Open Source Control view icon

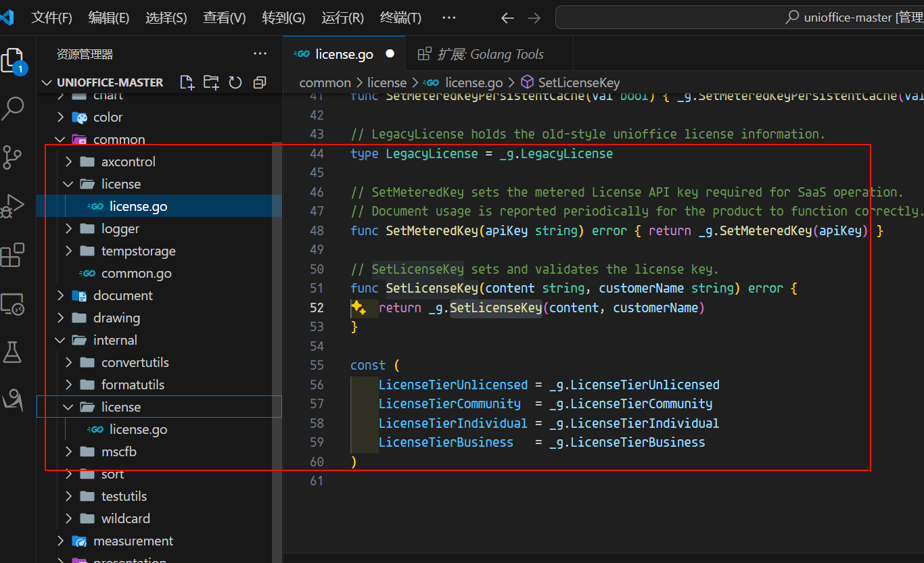[x=13, y=157]
